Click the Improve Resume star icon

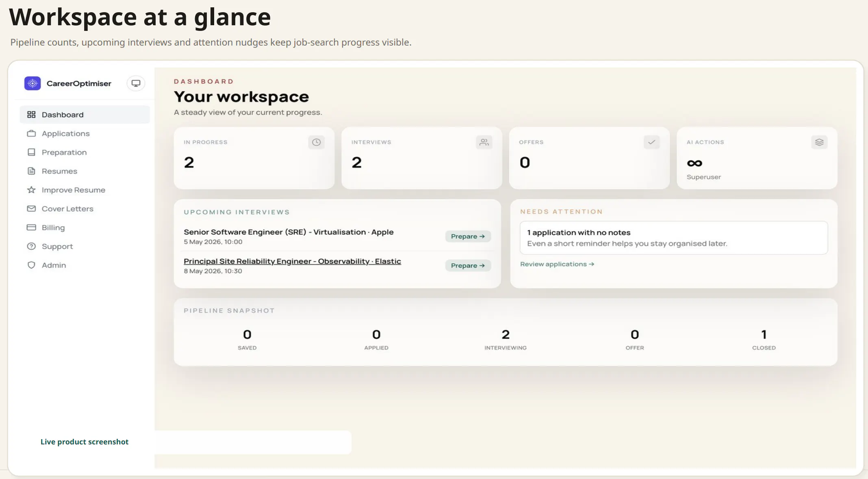[31, 190]
